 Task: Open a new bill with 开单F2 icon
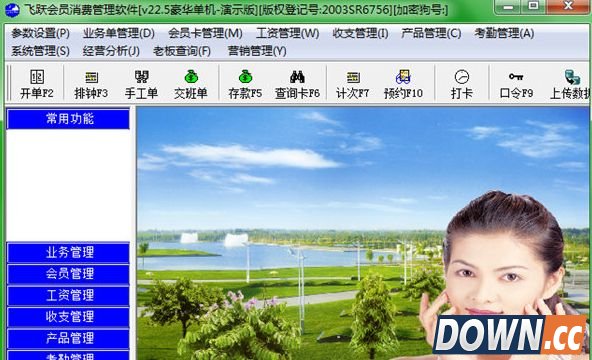pyautogui.click(x=37, y=77)
